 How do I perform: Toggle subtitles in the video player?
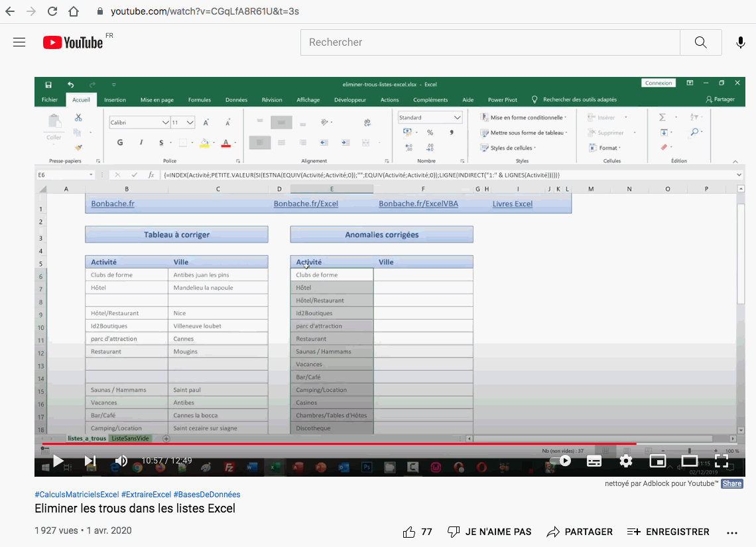click(x=594, y=460)
